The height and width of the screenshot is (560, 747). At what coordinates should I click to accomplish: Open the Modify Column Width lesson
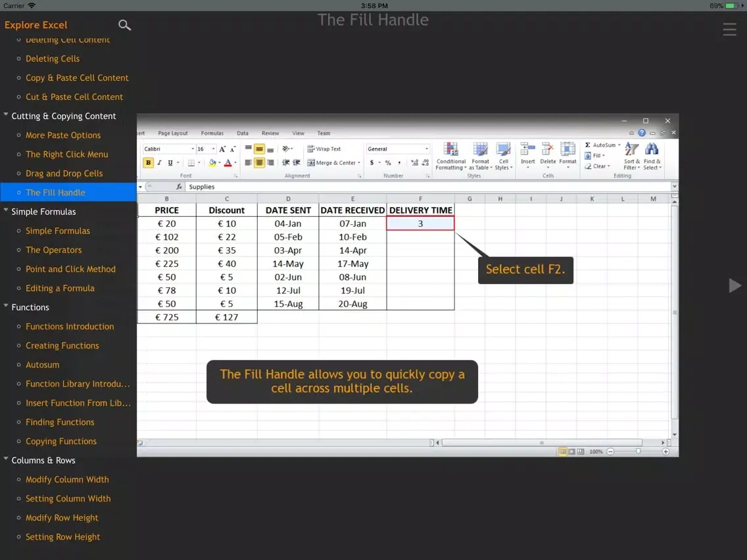[x=67, y=480]
